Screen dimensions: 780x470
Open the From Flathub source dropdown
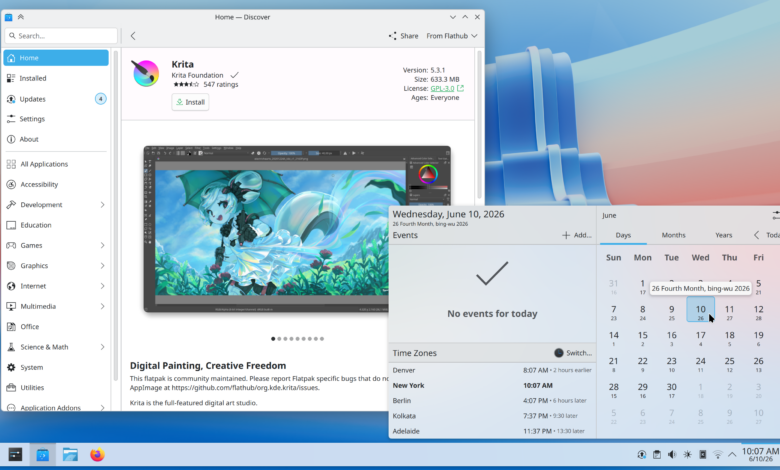(x=452, y=36)
